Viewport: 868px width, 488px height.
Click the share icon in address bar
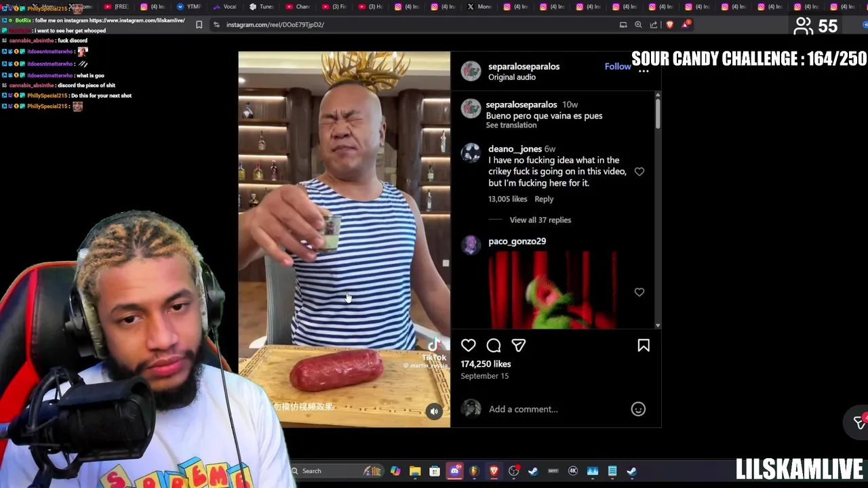[654, 24]
